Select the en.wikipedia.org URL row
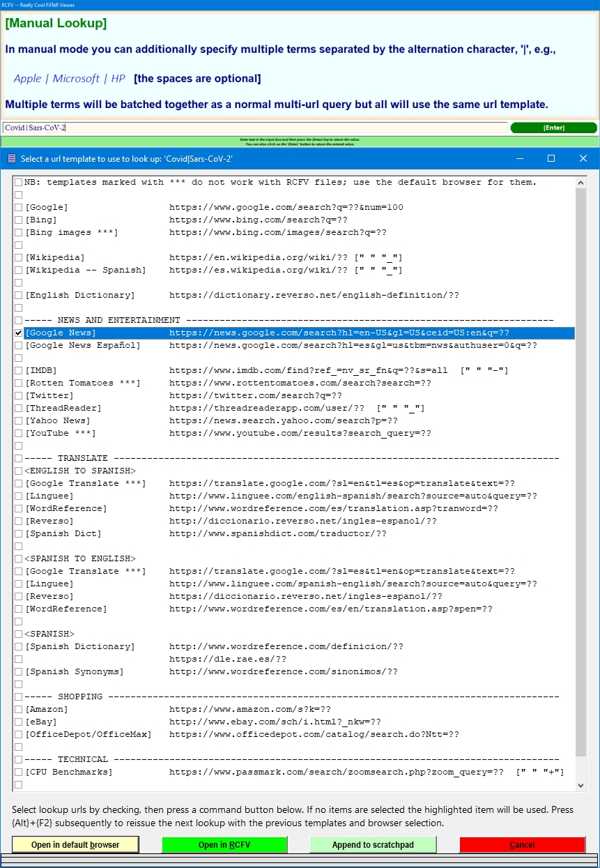Viewport: 600px width, 868px height. tap(286, 257)
